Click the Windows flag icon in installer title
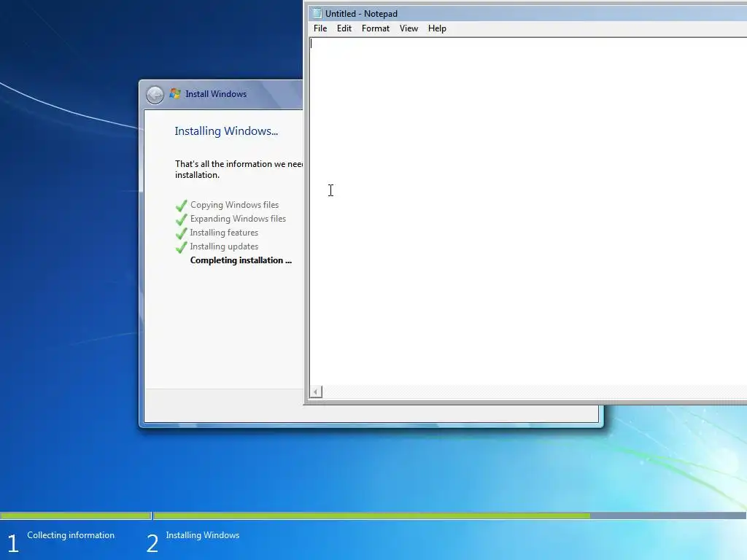This screenshot has width=747, height=560. [175, 93]
